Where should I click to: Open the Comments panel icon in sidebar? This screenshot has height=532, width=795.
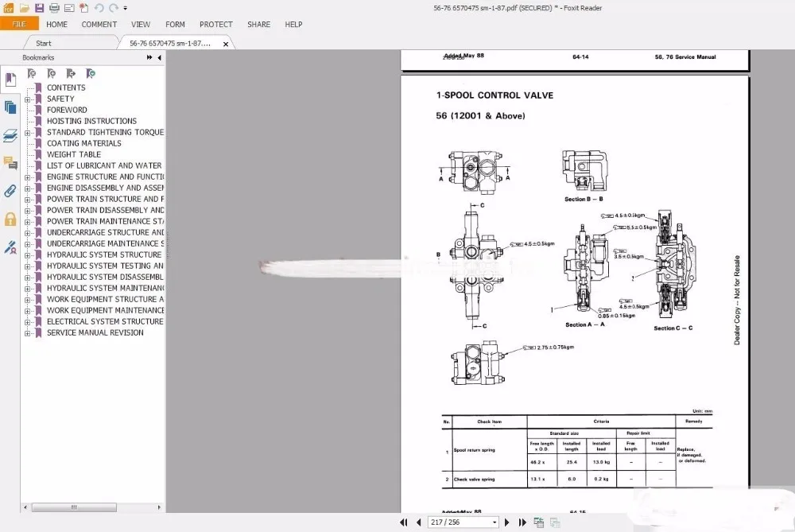coord(10,163)
